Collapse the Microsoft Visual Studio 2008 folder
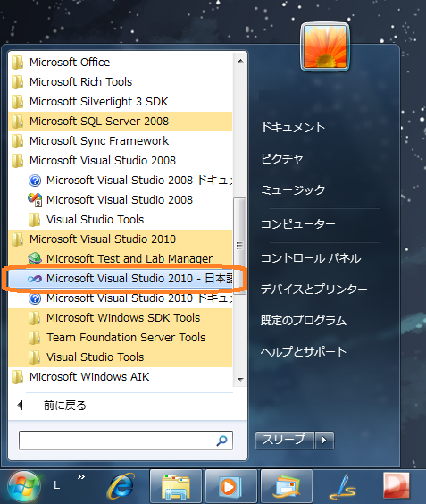Viewport: 426px width, 504px height. point(121,160)
